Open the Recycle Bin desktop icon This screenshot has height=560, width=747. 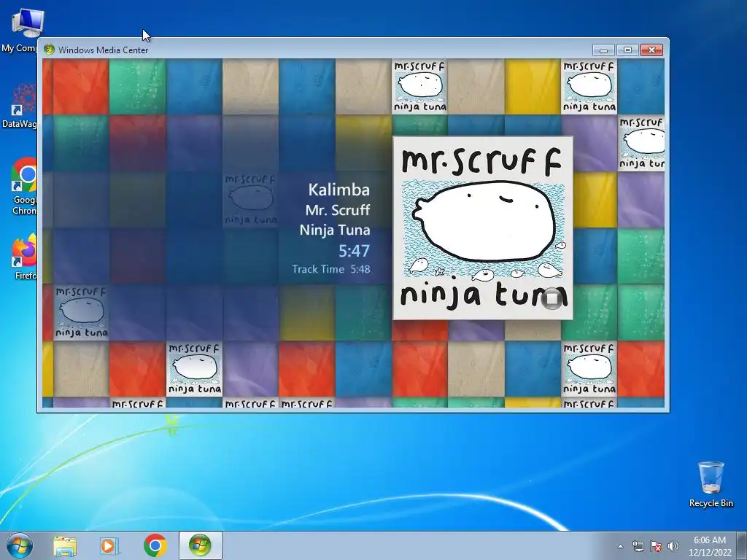pos(711,484)
